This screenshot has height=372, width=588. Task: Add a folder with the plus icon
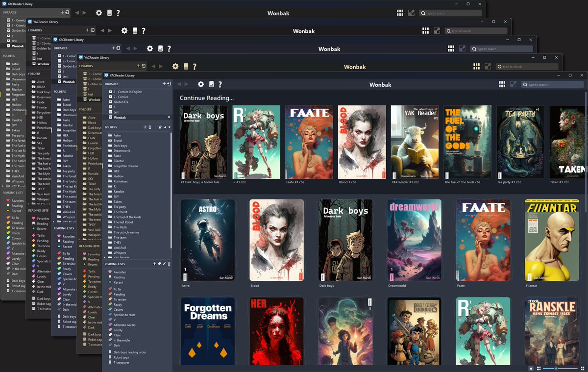[145, 127]
